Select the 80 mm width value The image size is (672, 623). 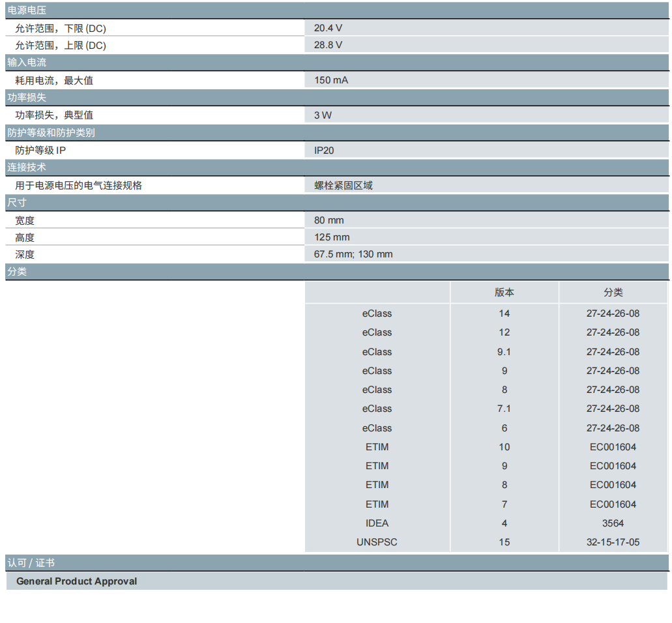pyautogui.click(x=329, y=220)
